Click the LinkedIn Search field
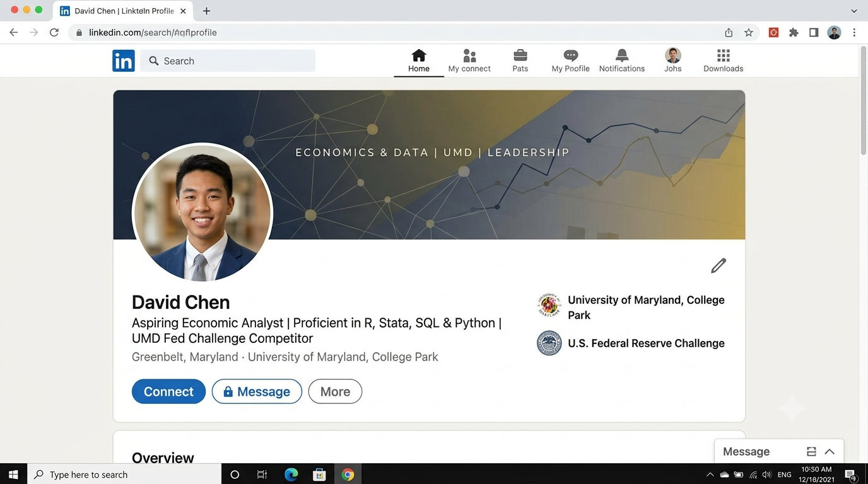The width and height of the screenshot is (868, 484). pos(228,61)
